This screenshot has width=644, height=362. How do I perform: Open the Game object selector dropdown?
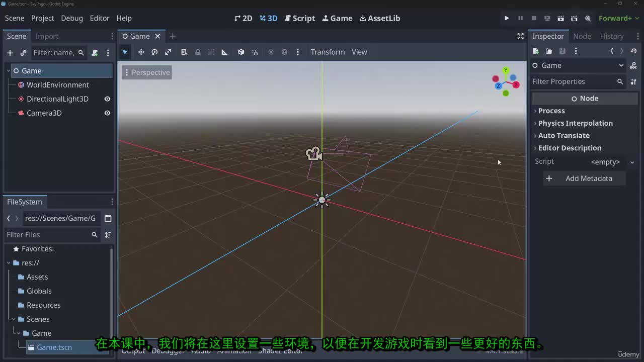tap(578, 65)
